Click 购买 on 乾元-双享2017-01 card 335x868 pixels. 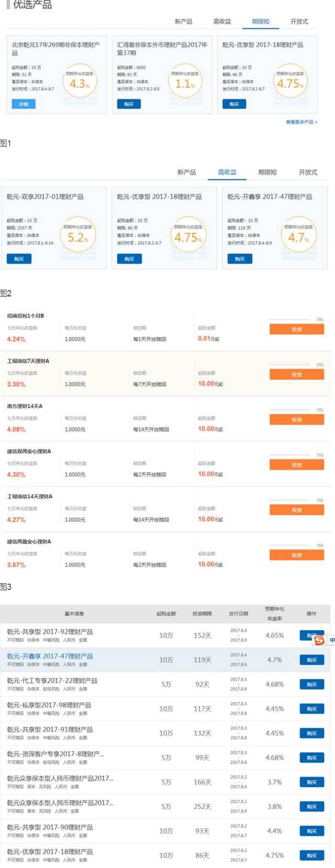(19, 259)
